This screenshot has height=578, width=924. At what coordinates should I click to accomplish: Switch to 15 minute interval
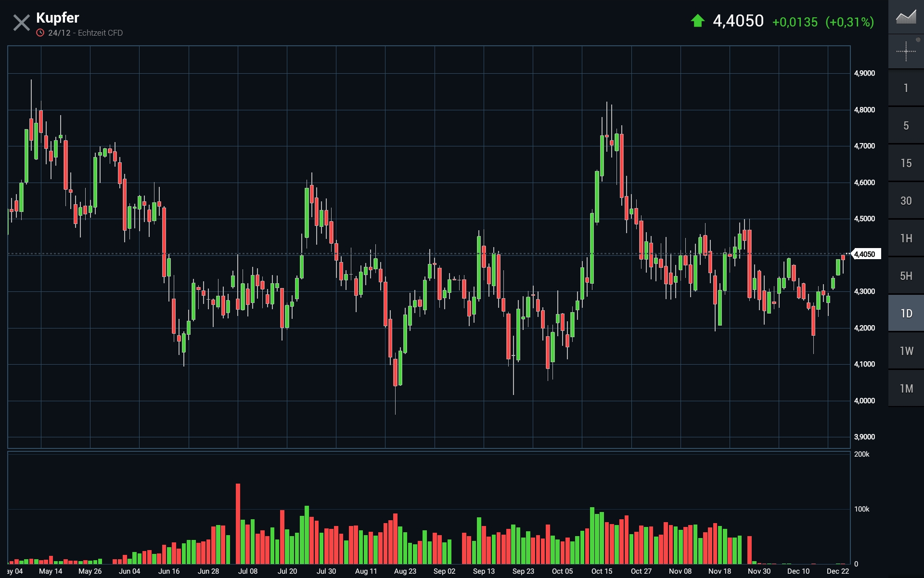[x=906, y=163]
